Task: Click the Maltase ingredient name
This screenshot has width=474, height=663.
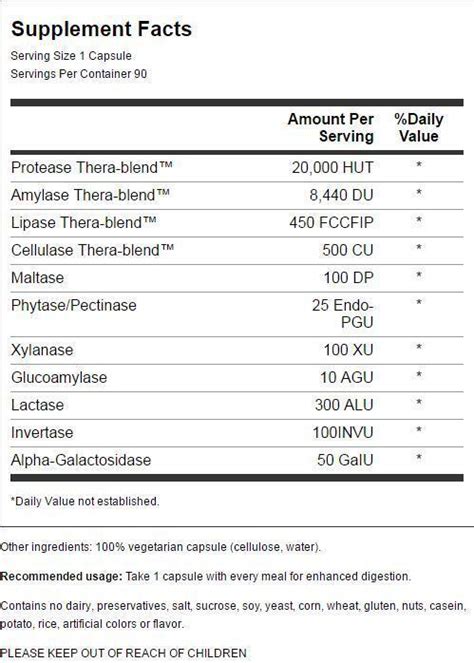Action: tap(38, 278)
